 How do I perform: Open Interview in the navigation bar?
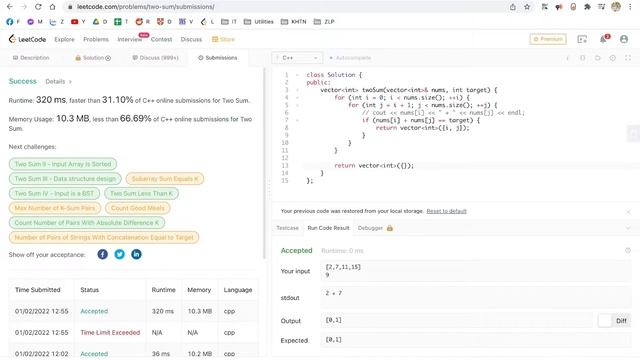click(130, 39)
